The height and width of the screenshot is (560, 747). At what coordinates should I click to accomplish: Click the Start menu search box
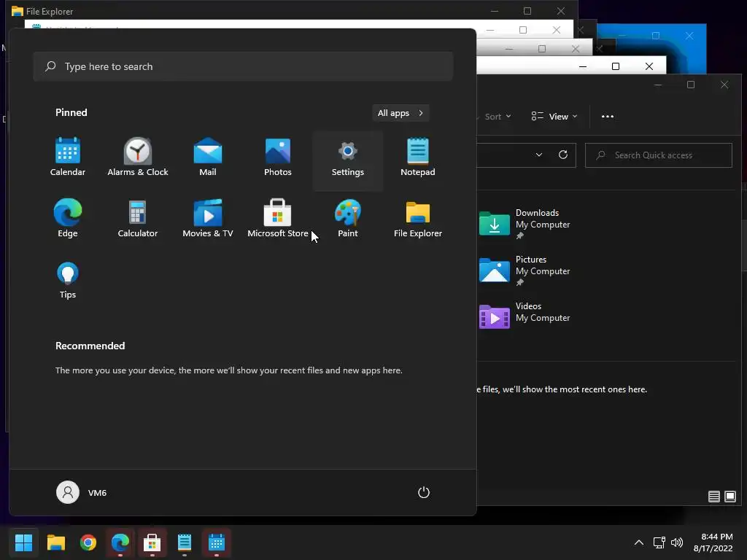tap(243, 66)
